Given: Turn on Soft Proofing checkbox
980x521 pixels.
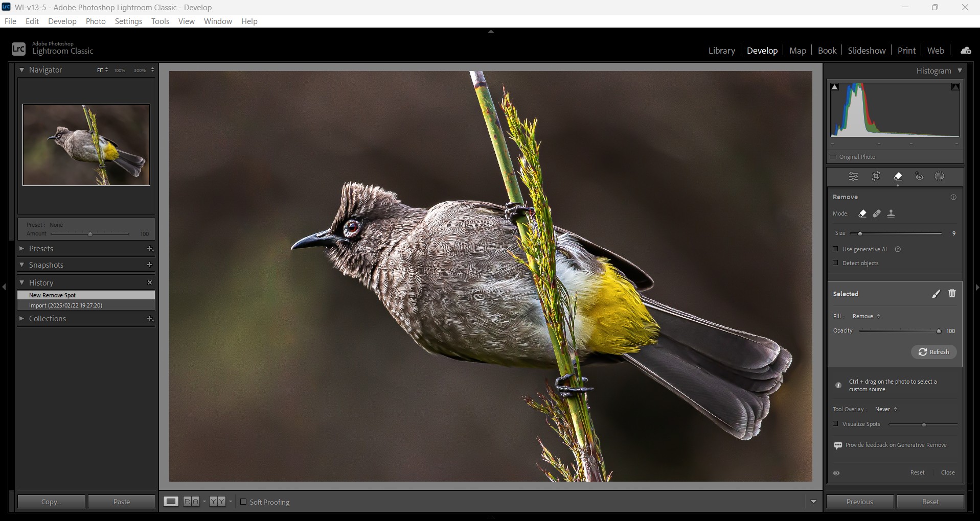Looking at the screenshot, I should [x=243, y=502].
